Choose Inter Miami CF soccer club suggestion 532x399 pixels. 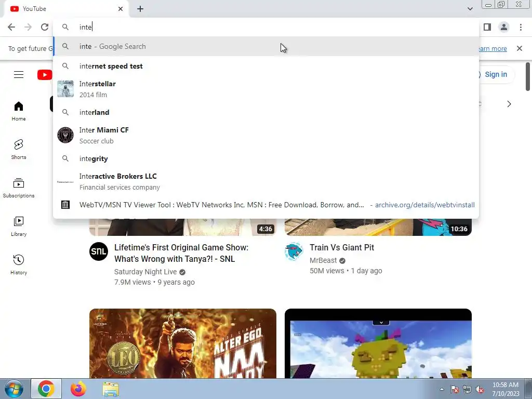(x=266, y=136)
